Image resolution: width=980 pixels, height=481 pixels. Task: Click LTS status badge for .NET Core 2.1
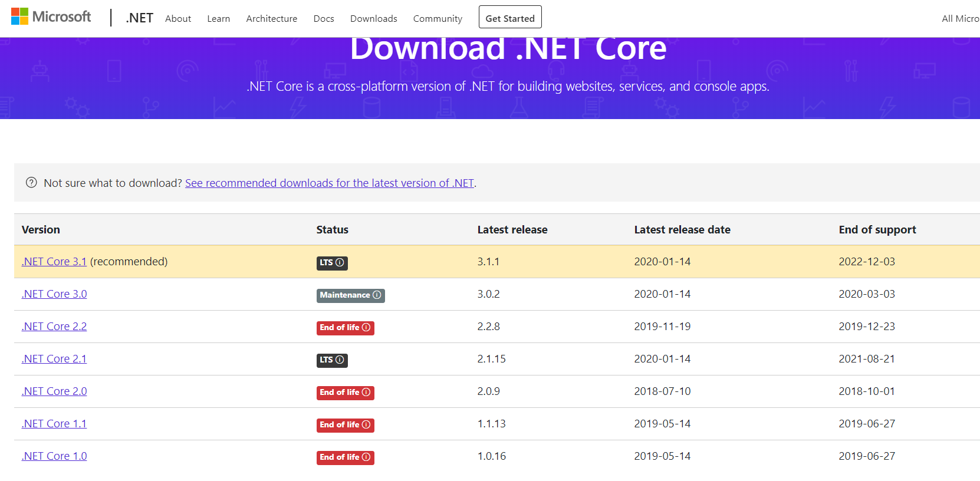[x=331, y=360]
